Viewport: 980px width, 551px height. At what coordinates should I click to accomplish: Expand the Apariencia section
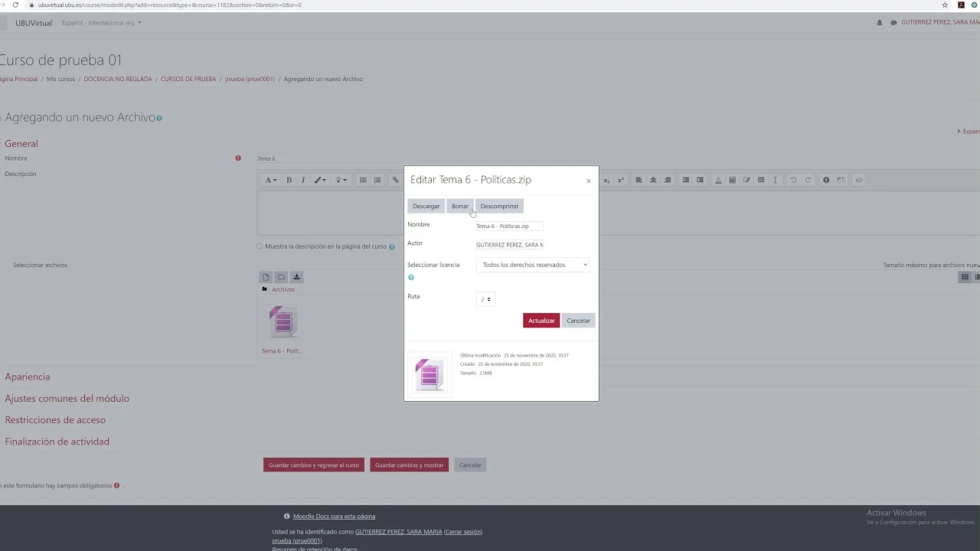28,377
